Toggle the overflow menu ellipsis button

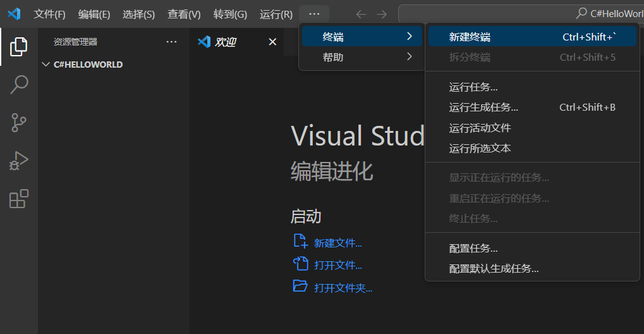point(314,14)
